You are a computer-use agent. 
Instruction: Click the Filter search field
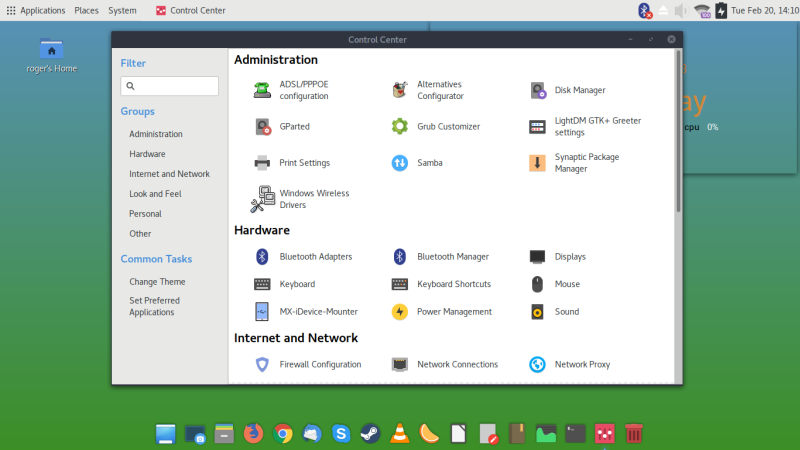point(170,86)
